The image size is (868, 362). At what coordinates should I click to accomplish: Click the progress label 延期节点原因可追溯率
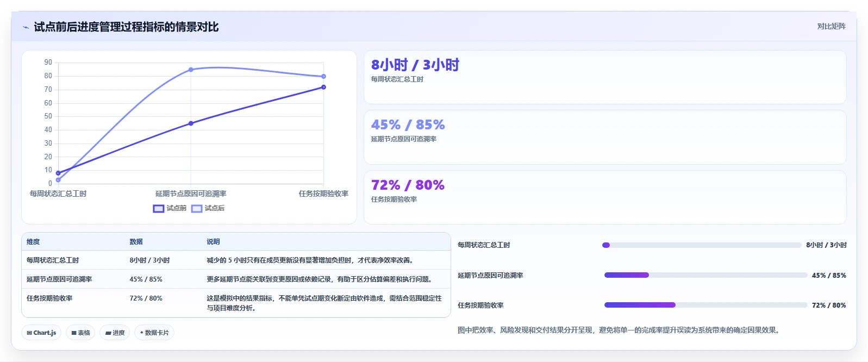pyautogui.click(x=490, y=276)
